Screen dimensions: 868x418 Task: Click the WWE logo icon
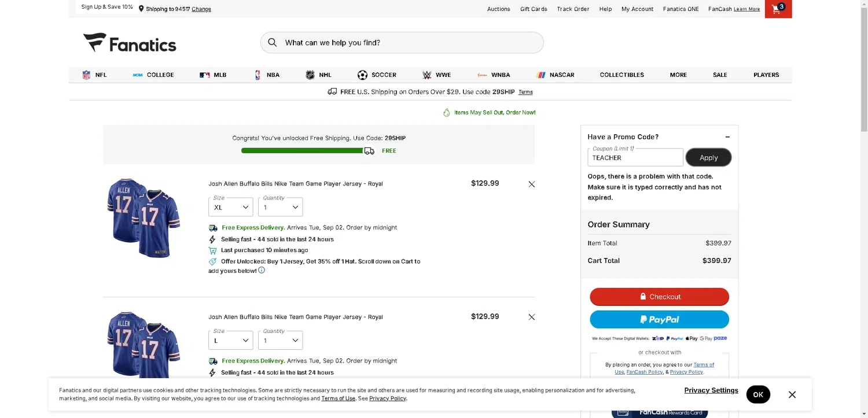427,75
